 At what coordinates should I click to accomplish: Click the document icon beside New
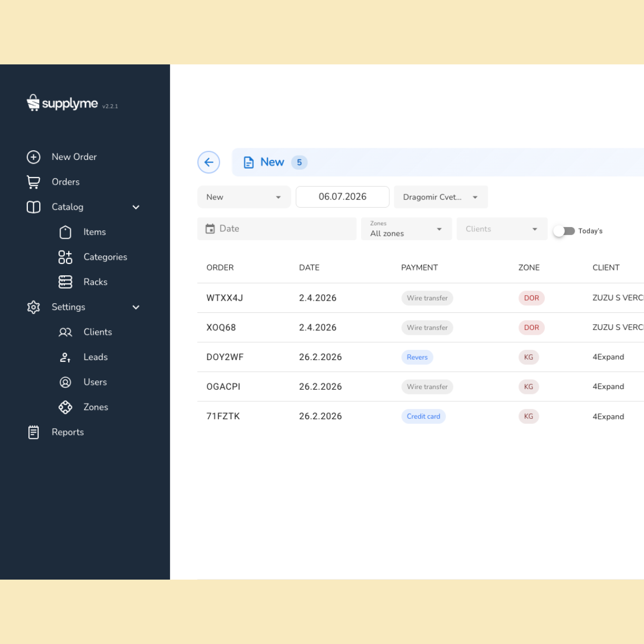(248, 163)
